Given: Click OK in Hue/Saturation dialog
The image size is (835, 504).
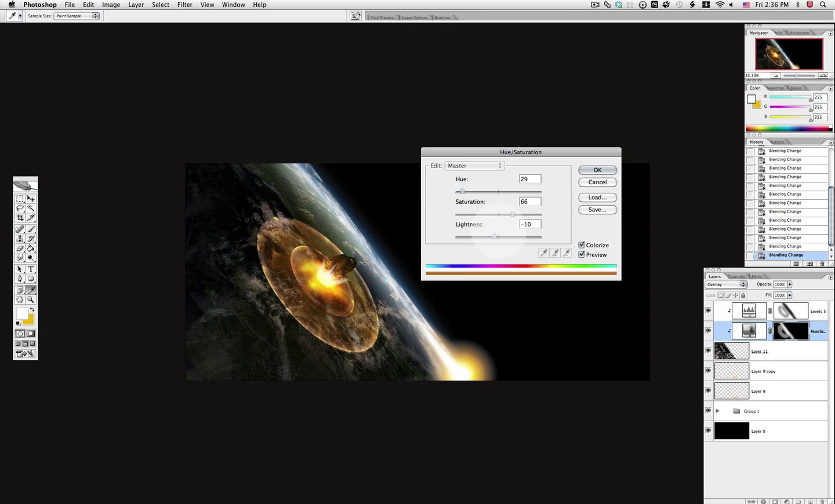Looking at the screenshot, I should coord(597,170).
